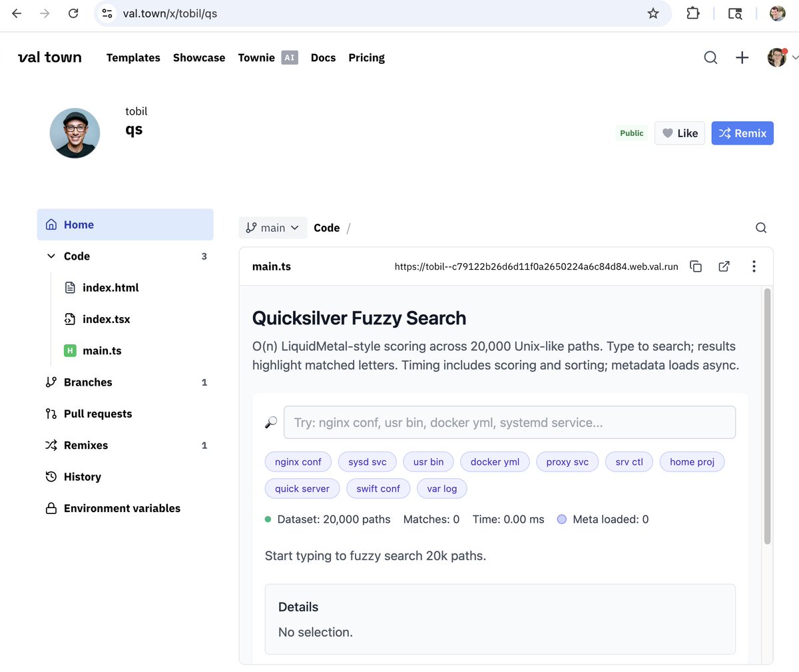Open the browser extensions puzzle icon
The height and width of the screenshot is (672, 799).
point(692,13)
